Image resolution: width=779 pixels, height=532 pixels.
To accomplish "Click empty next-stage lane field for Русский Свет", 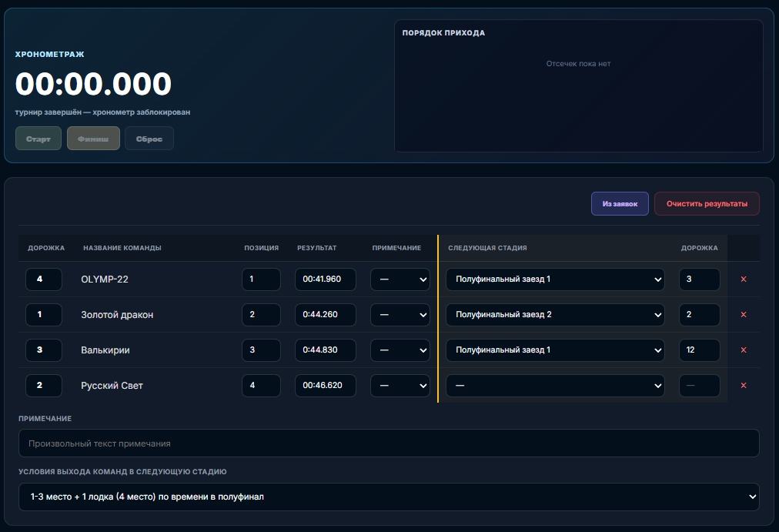I will 700,386.
